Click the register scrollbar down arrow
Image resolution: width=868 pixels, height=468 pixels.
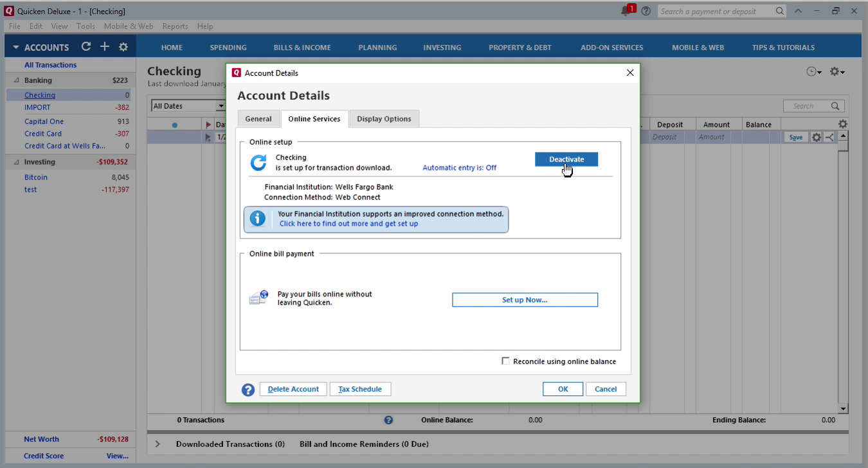(x=843, y=408)
